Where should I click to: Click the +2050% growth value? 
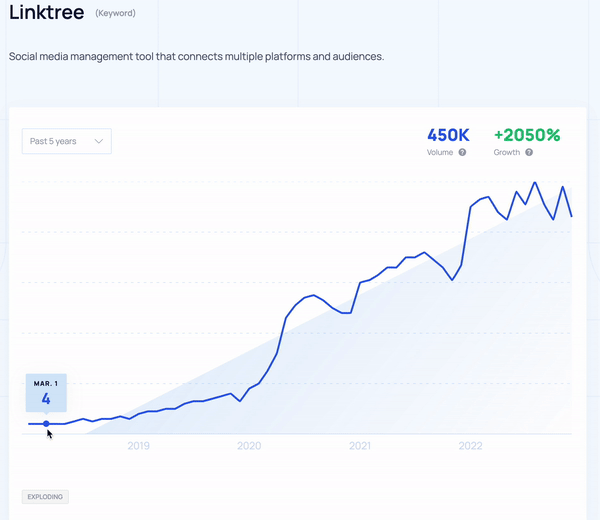(527, 135)
